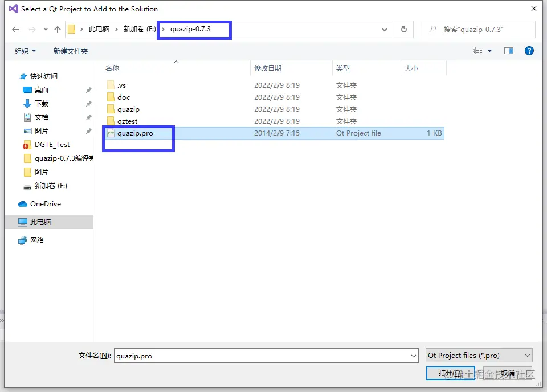
Task: Go back with the left arrow
Action: 15,30
